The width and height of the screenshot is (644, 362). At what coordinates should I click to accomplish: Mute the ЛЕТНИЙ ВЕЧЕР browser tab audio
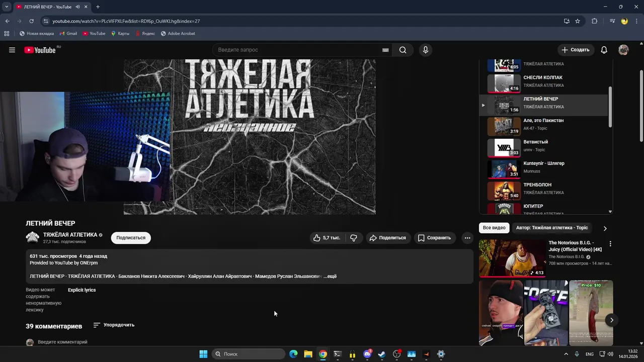click(x=78, y=7)
